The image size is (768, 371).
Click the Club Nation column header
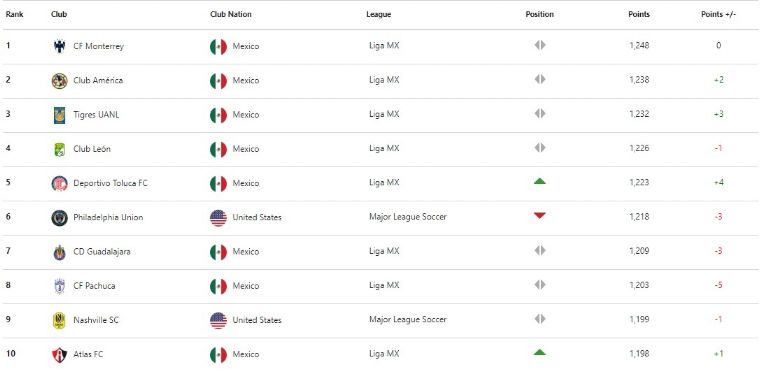coord(231,14)
